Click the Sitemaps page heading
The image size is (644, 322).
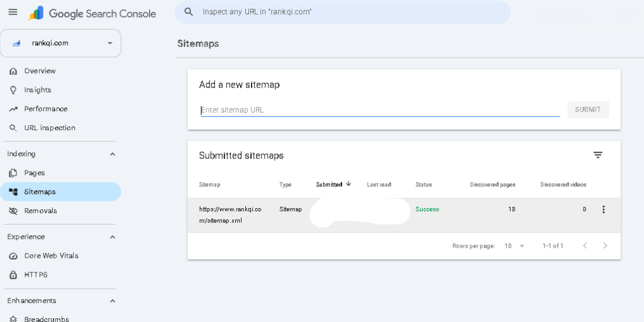(198, 44)
